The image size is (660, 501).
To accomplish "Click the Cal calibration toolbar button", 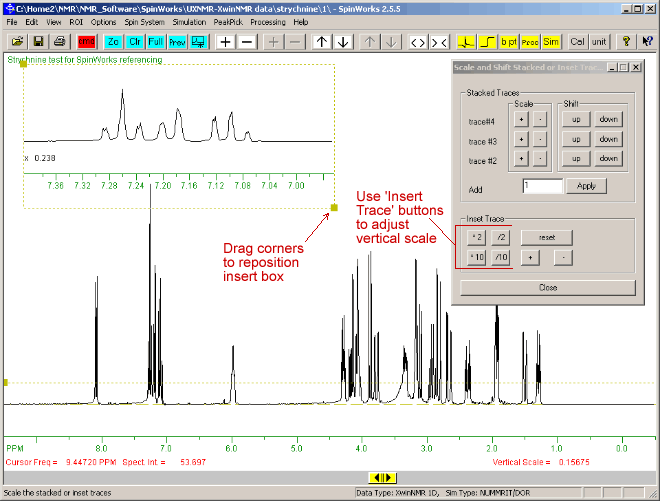I will pos(578,42).
